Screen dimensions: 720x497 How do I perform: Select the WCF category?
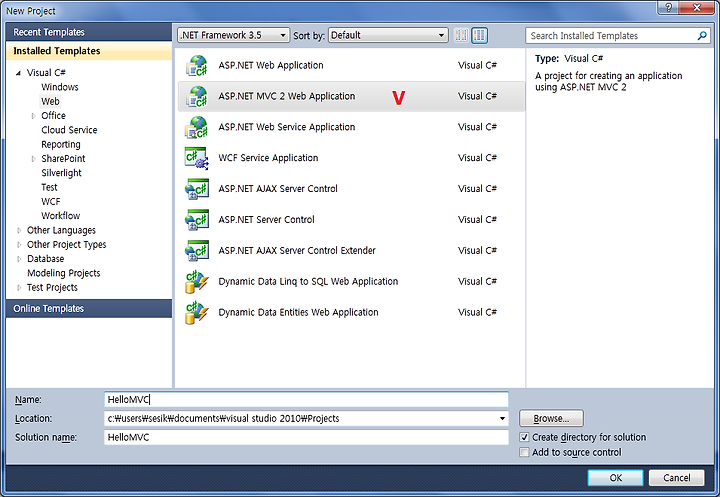pyautogui.click(x=51, y=202)
